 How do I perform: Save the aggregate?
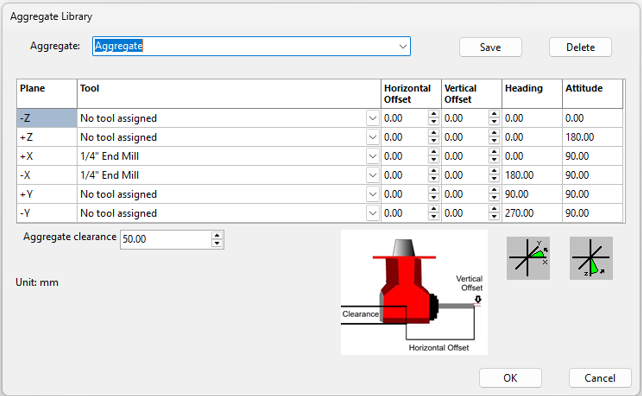(491, 47)
